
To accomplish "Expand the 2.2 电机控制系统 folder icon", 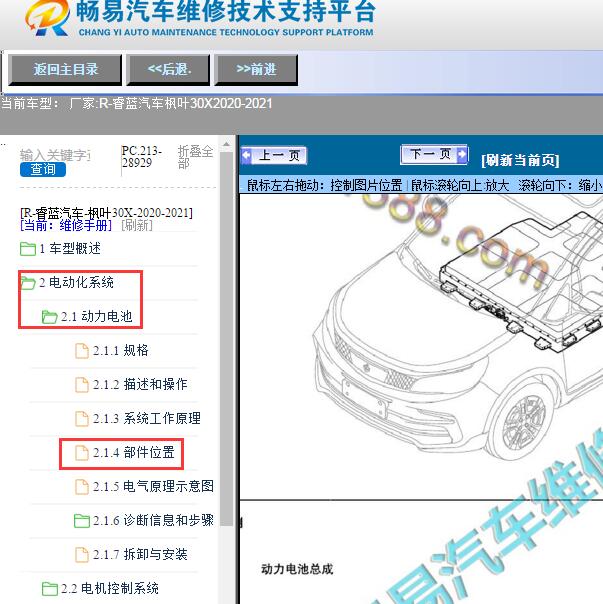I will coord(49,589).
